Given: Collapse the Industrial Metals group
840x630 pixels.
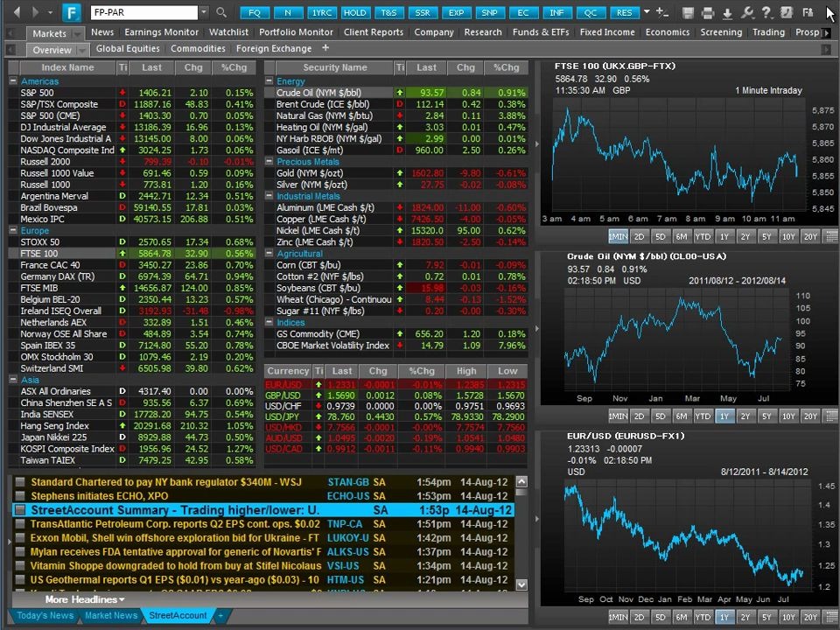Looking at the screenshot, I should (x=269, y=196).
